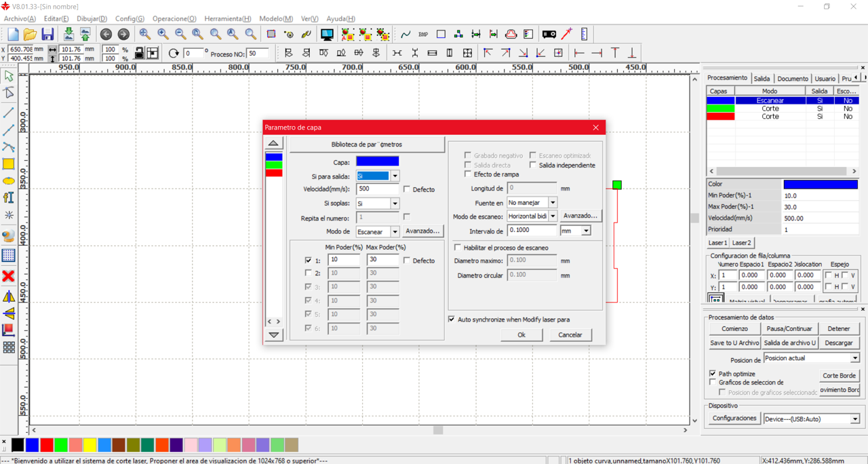This screenshot has width=868, height=464.
Task: Click the vertical mirror tool
Action: 9,313
